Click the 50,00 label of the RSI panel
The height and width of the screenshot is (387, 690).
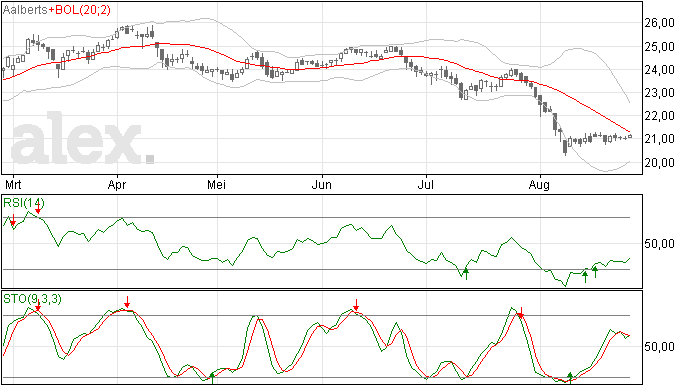[659, 243]
